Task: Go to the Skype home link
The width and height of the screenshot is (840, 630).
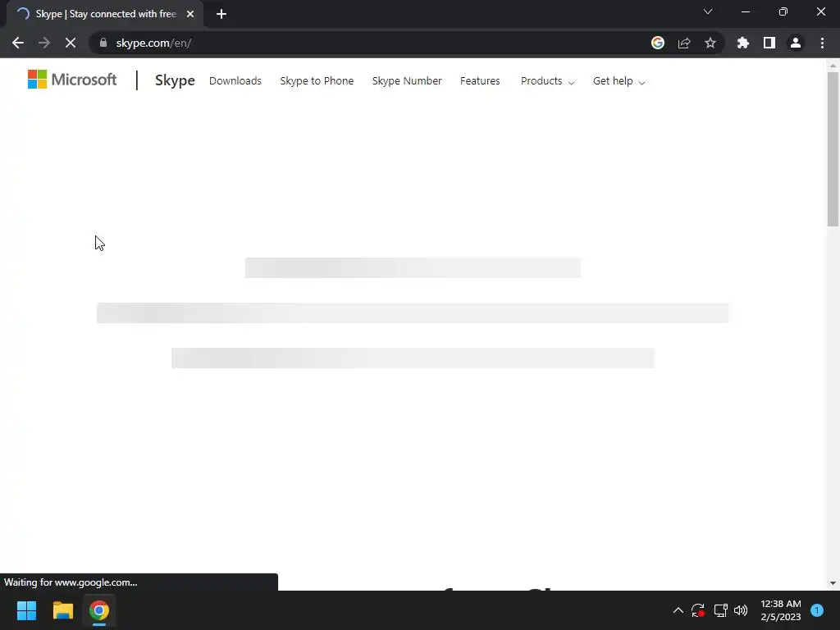Action: point(175,80)
